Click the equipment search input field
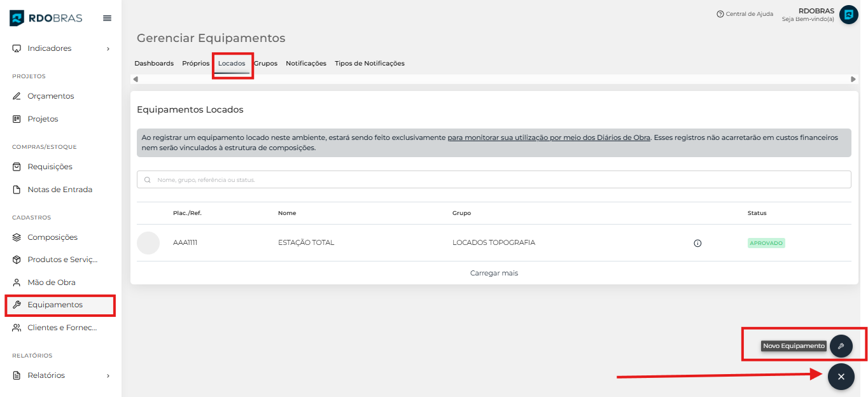This screenshot has width=868, height=397. (494, 180)
